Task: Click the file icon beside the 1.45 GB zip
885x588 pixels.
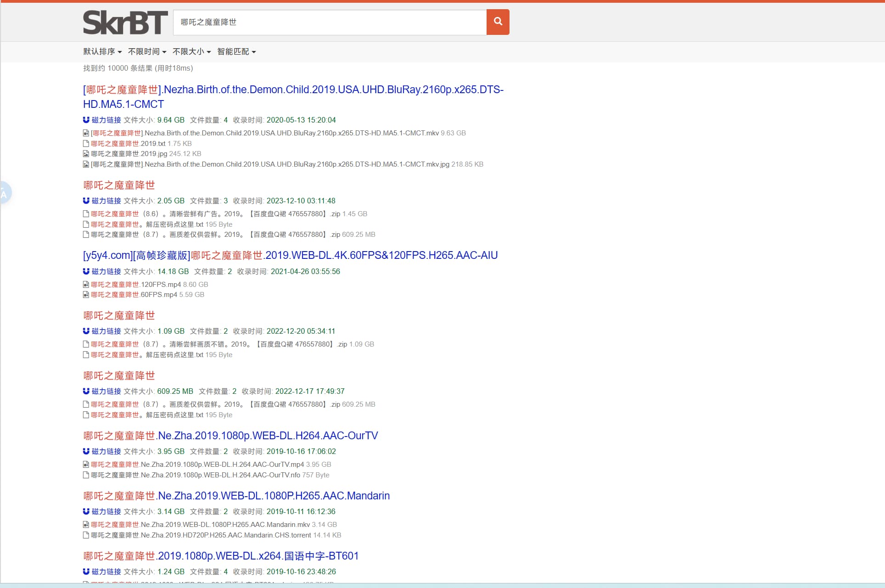Action: tap(86, 214)
